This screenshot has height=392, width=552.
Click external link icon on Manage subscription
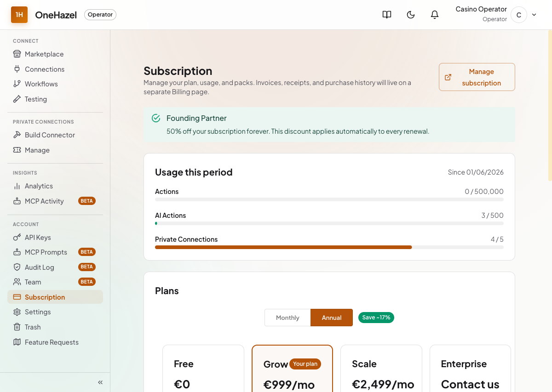(448, 77)
